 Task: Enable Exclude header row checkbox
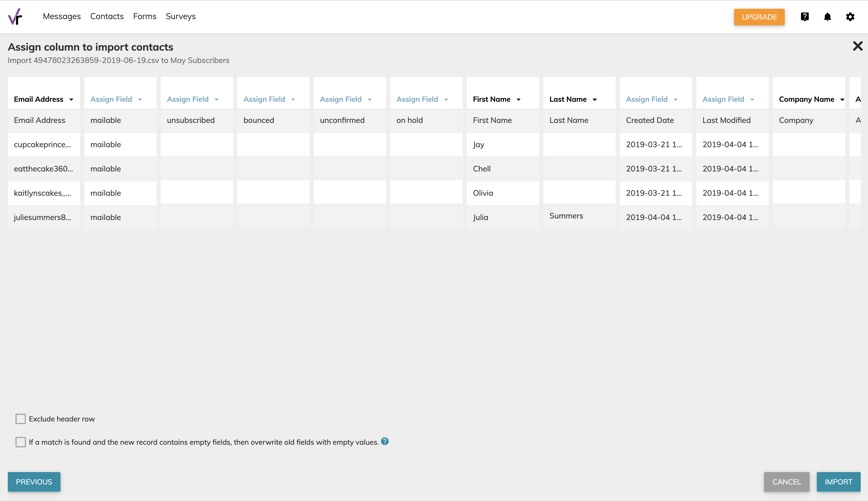[21, 419]
